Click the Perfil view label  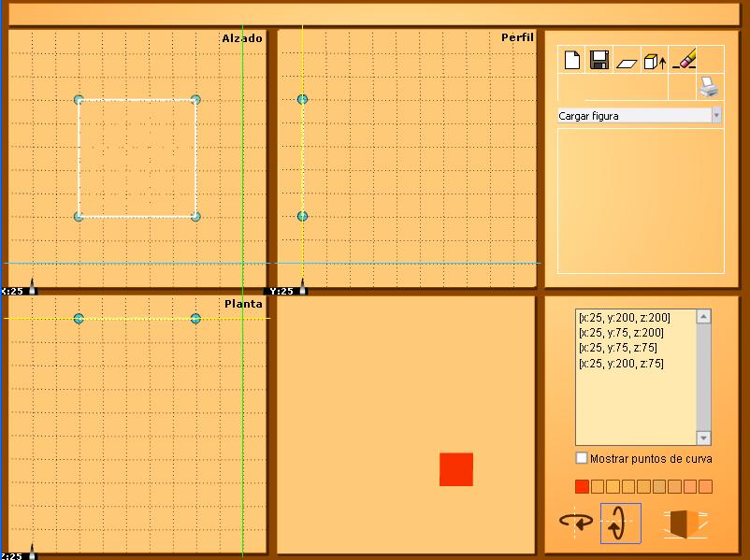[x=517, y=37]
